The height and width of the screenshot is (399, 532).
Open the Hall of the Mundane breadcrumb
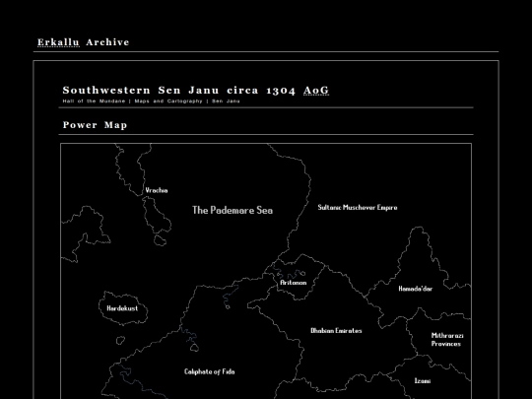click(x=94, y=101)
